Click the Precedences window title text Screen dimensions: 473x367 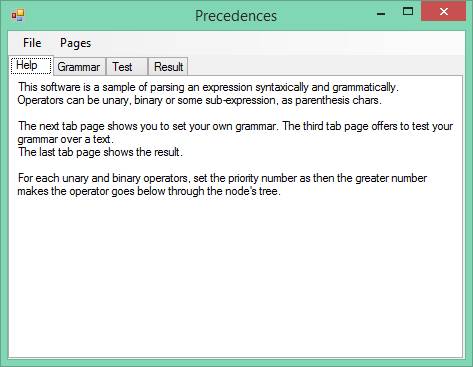pyautogui.click(x=236, y=16)
